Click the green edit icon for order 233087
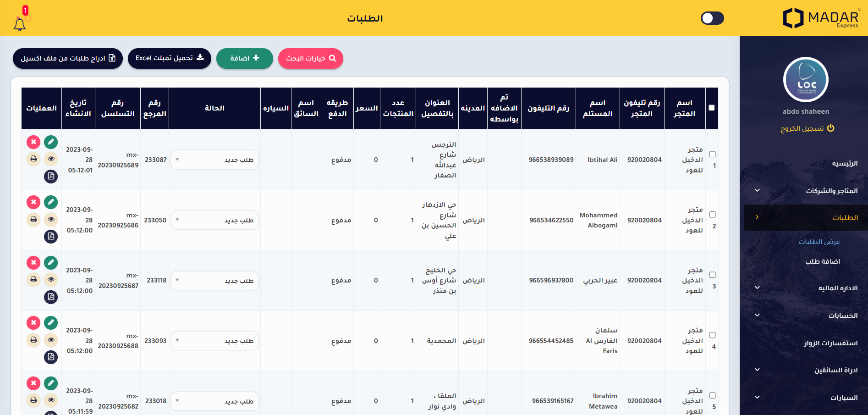This screenshot has width=868, height=415. pyautogui.click(x=51, y=142)
